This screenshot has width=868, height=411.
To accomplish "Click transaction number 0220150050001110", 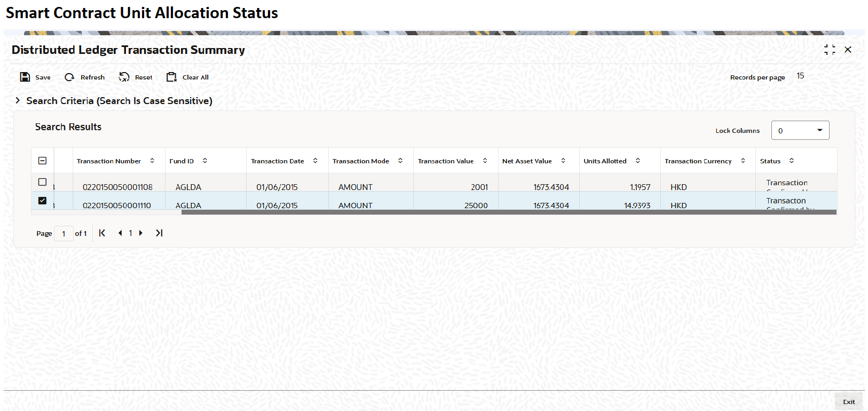I will [x=117, y=205].
